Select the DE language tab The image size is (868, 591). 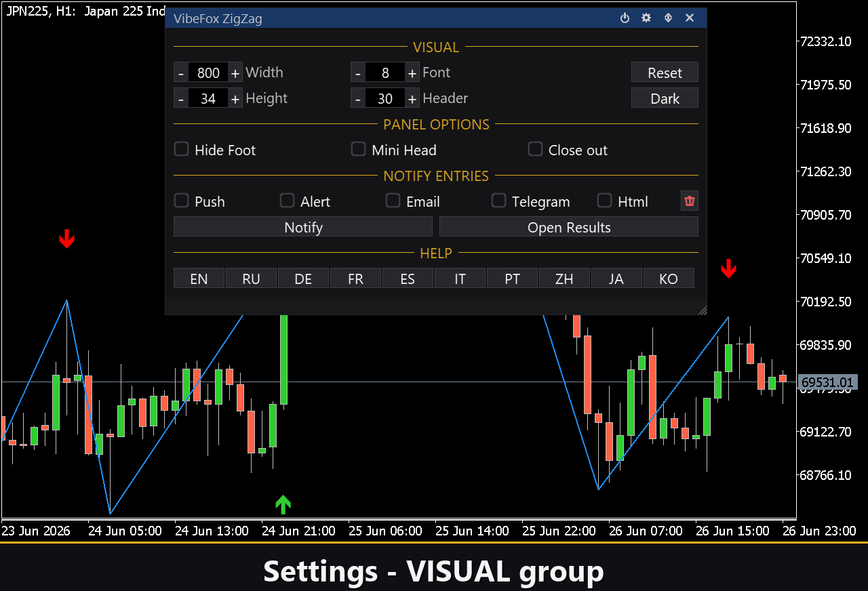tap(303, 279)
